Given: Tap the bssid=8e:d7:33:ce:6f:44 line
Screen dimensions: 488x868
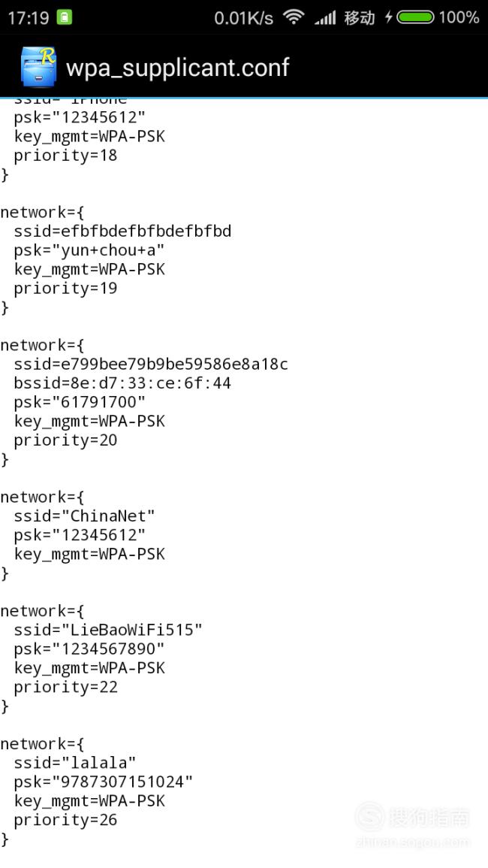Looking at the screenshot, I should [x=122, y=383].
